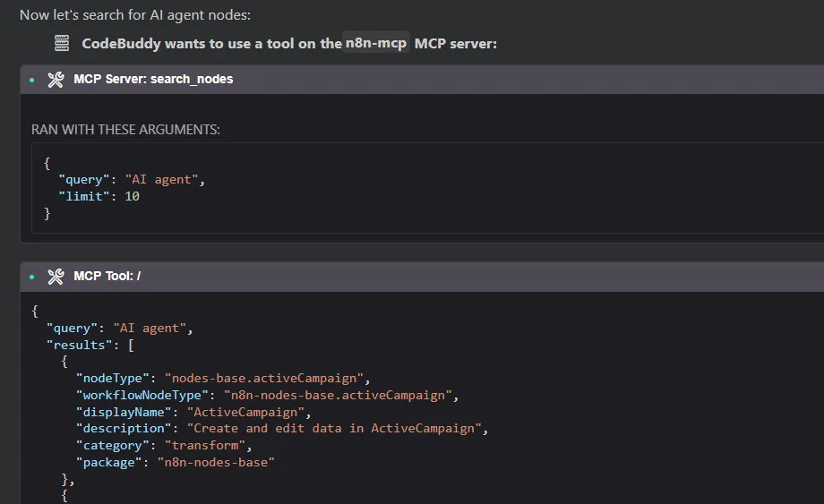Click the "nodes-base.activeCampaign" nodeType value
This screenshot has width=824, height=504.
264,378
